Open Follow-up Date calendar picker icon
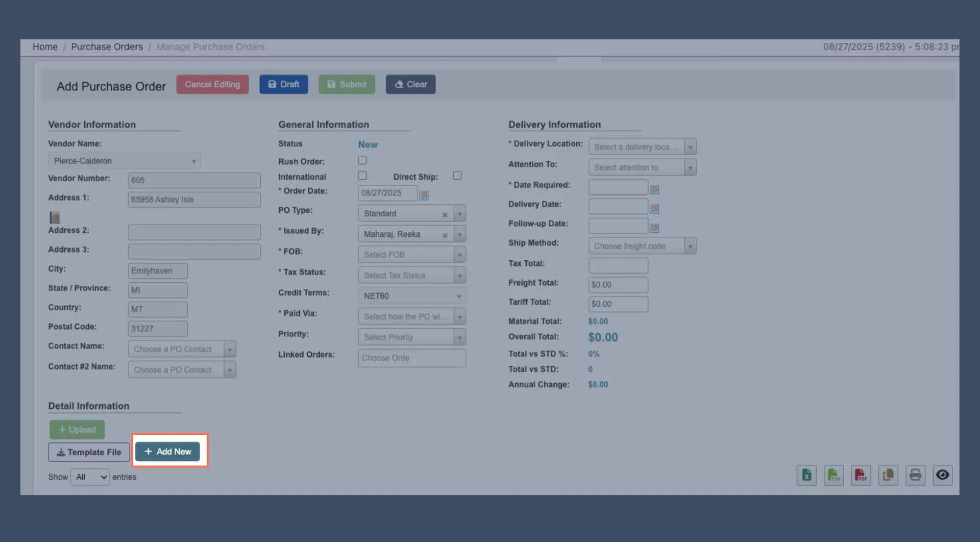980x542 pixels. (x=654, y=228)
